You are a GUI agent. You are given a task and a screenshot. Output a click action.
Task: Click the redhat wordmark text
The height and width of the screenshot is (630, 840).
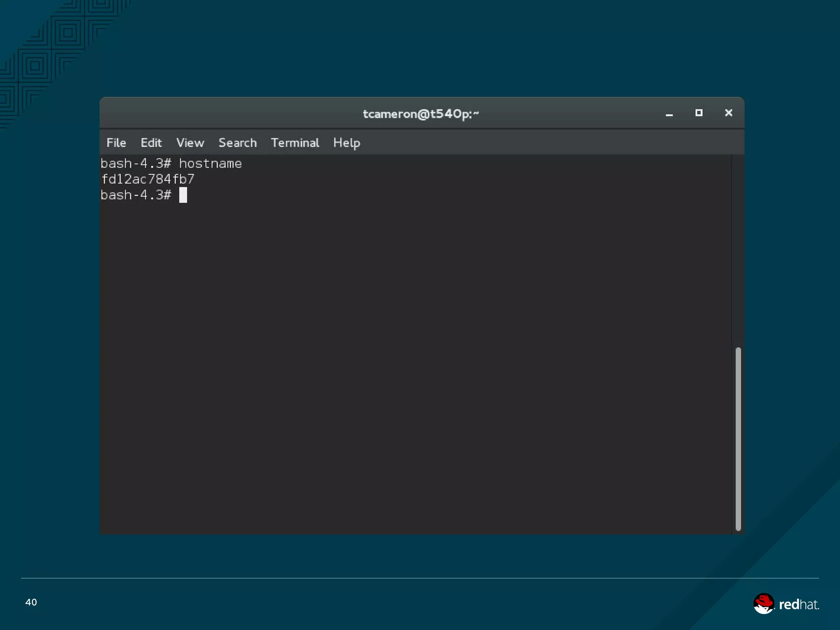click(x=799, y=604)
